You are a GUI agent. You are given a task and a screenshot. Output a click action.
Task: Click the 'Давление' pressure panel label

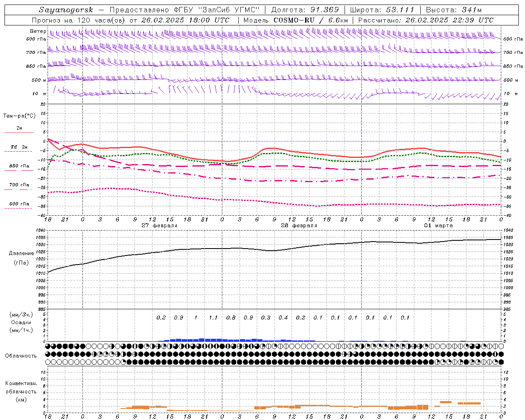[x=21, y=253]
